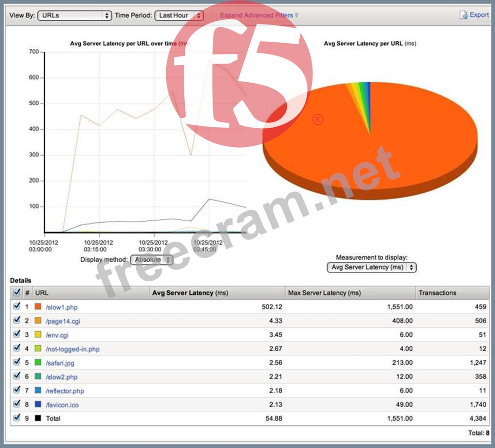The width and height of the screenshot is (495, 448).
Task: Open the View By URLs dropdown
Action: [x=74, y=15]
